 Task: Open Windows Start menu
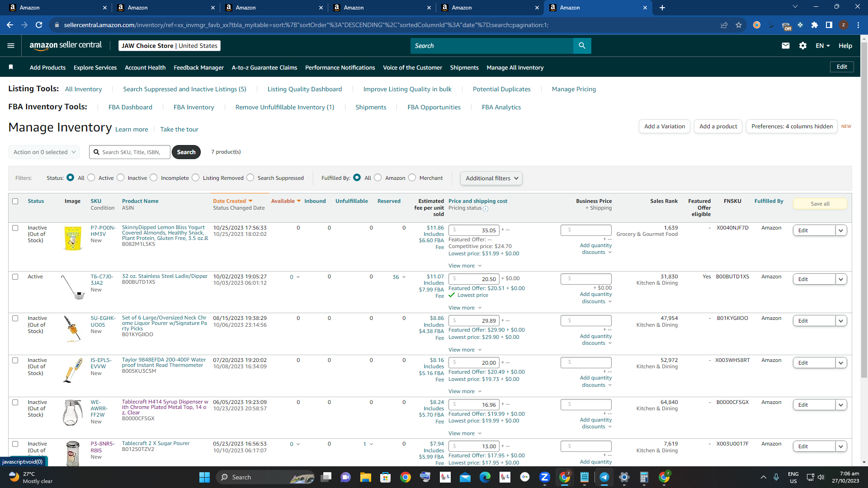coord(204,477)
